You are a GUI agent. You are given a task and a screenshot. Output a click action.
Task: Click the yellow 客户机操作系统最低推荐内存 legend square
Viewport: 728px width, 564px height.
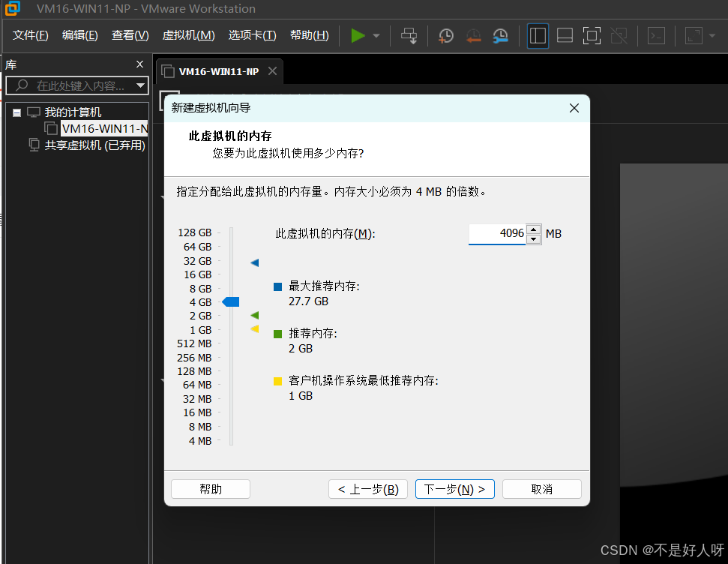click(x=278, y=382)
